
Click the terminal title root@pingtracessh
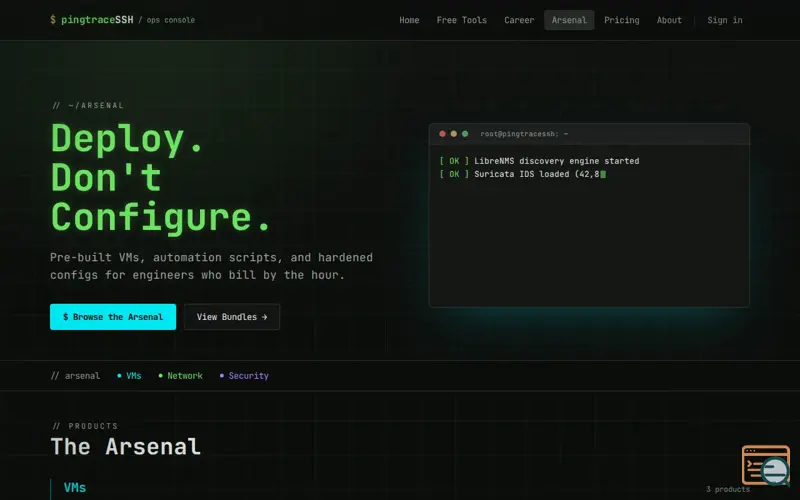[x=524, y=134]
